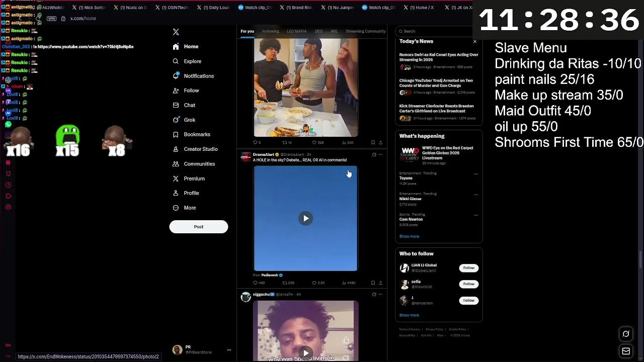Open options for Teyana trend
The width and height of the screenshot is (644, 362).
click(476, 174)
